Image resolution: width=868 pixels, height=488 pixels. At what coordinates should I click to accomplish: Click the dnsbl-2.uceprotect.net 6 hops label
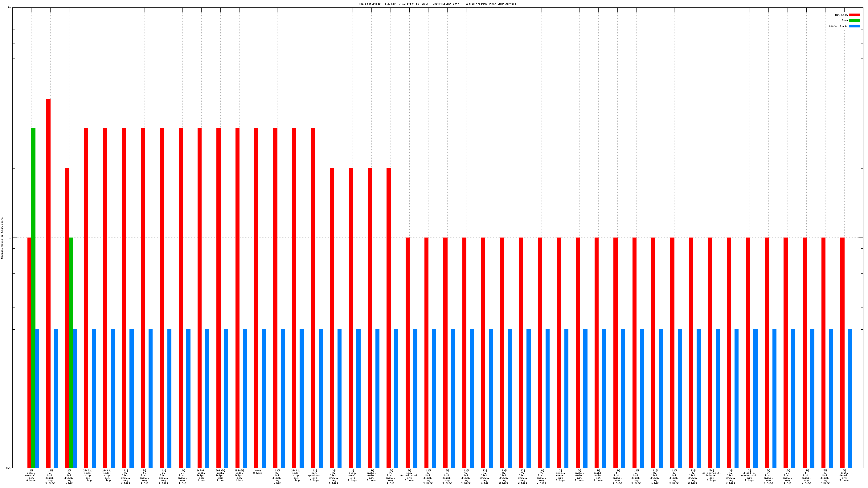tap(749, 475)
